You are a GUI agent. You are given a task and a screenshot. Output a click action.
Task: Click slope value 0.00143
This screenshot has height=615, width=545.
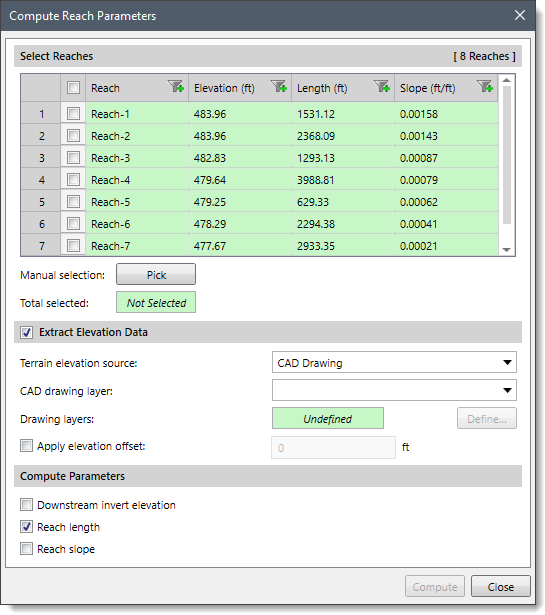pyautogui.click(x=419, y=136)
